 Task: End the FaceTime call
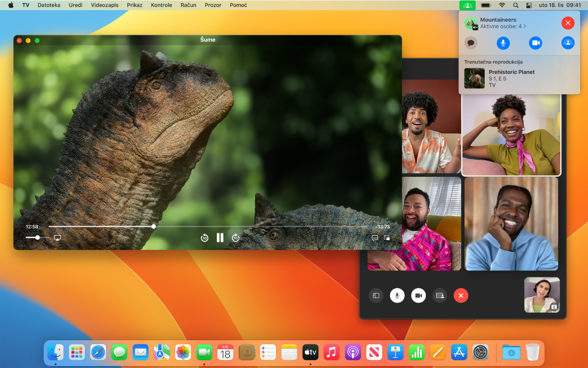[x=461, y=295]
